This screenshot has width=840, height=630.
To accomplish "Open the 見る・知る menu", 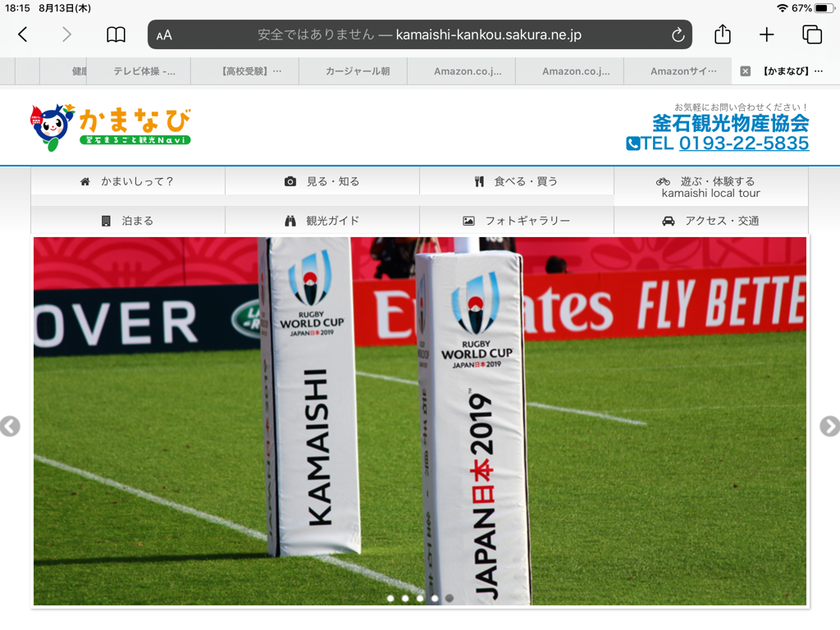I will coord(322,181).
